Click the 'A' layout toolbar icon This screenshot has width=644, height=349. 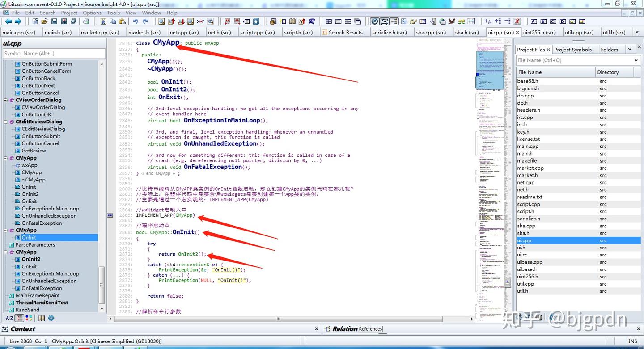click(534, 21)
